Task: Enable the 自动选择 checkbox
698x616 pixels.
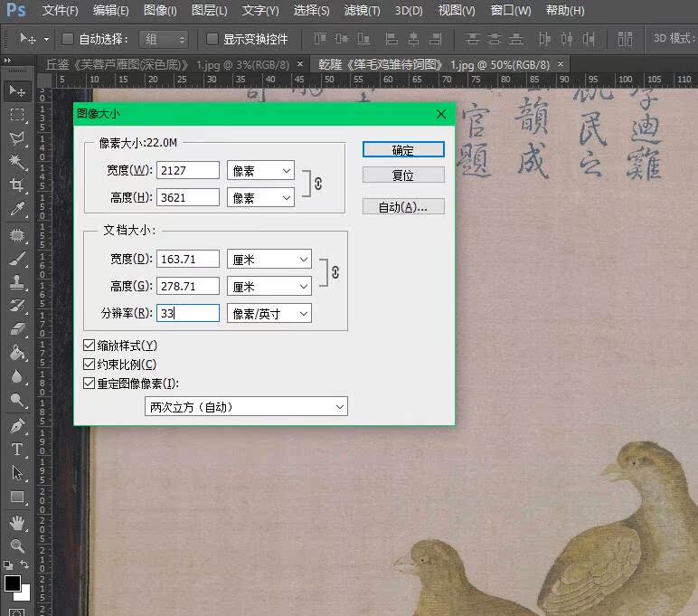Action: tap(68, 39)
